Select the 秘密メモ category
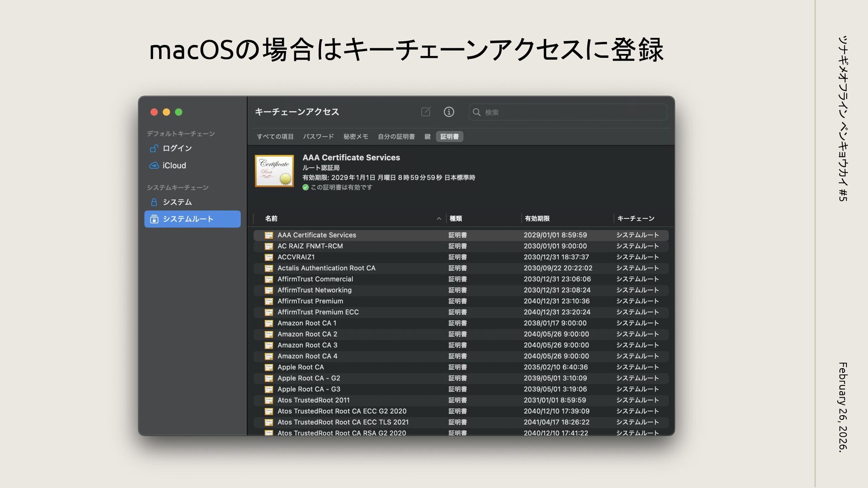Viewport: 868px width, 488px height. pos(355,136)
